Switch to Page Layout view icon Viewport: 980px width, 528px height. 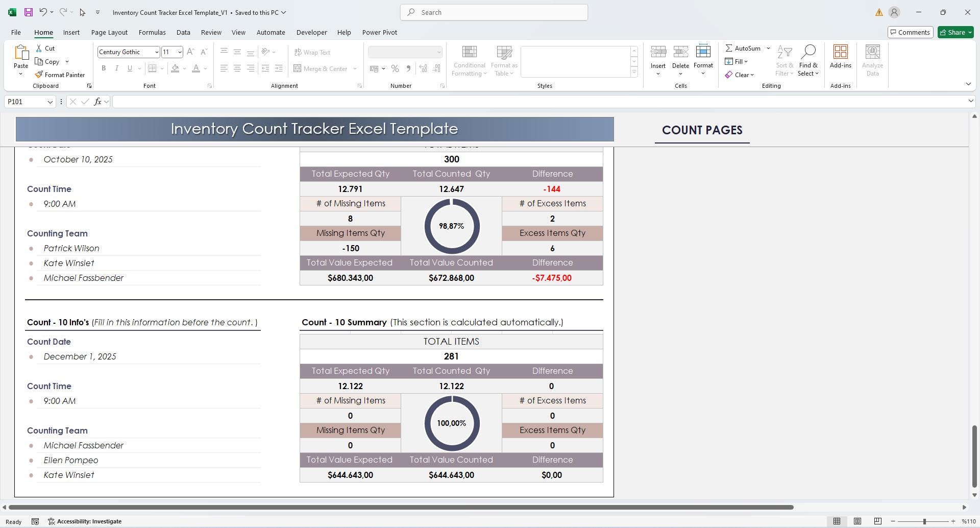pos(857,521)
